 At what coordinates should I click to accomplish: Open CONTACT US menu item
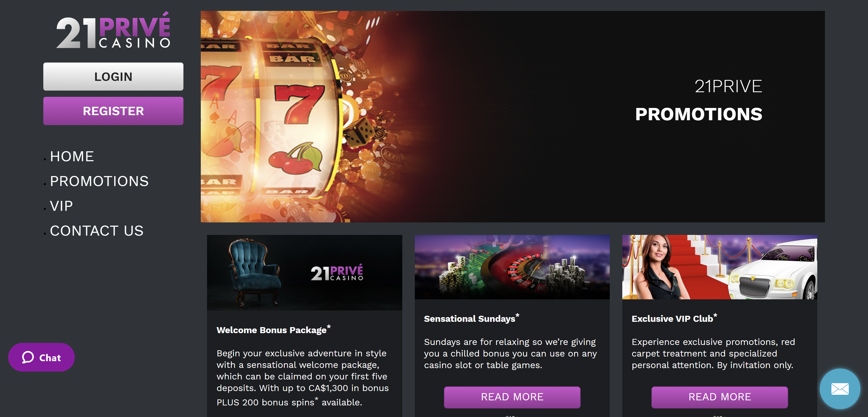(x=97, y=231)
